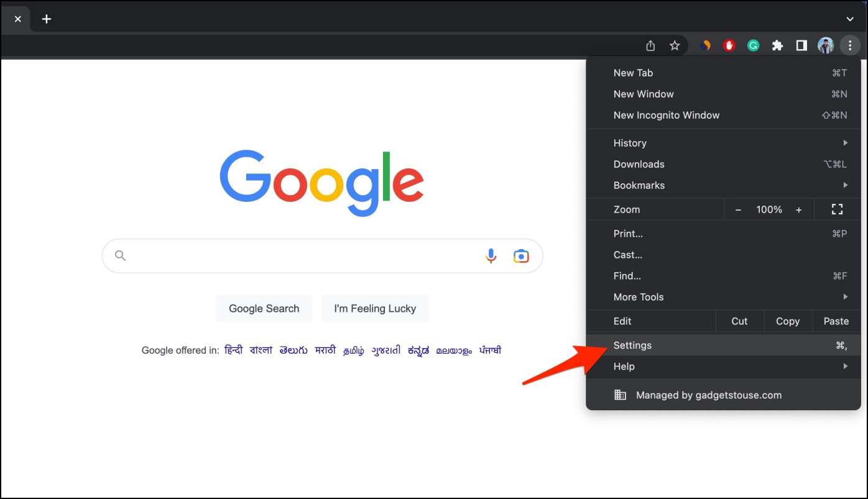Switch Google to தமிழ் language
Image resolution: width=868 pixels, height=499 pixels.
(x=354, y=351)
